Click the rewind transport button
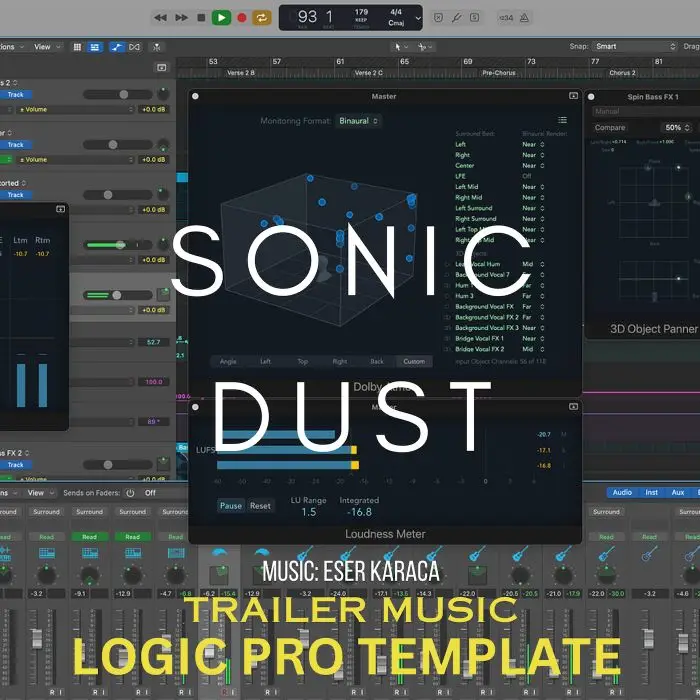The width and height of the screenshot is (700, 700). [x=160, y=18]
